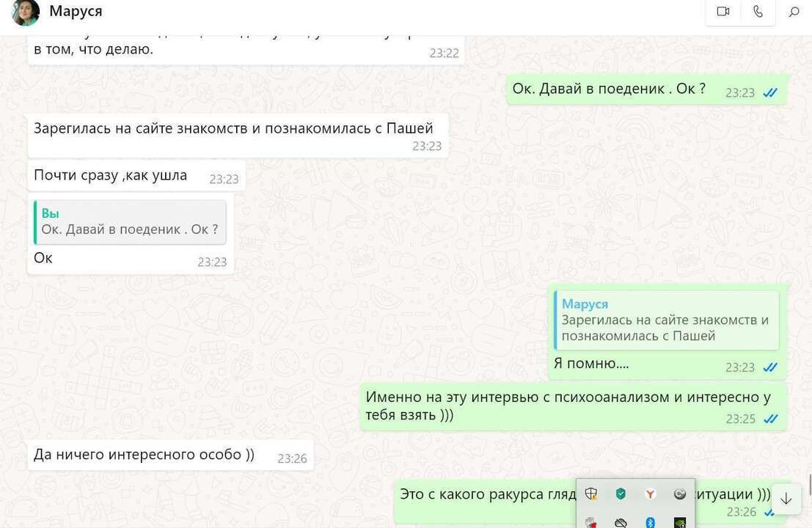812x528 pixels.
Task: Click the red tray icon below the shield
Action: (x=590, y=522)
